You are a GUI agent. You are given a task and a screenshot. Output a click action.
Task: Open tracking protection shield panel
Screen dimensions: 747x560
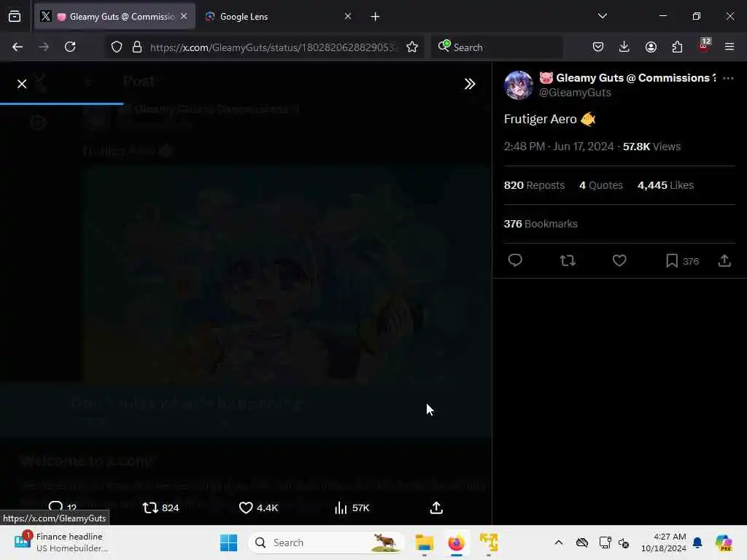(x=117, y=47)
